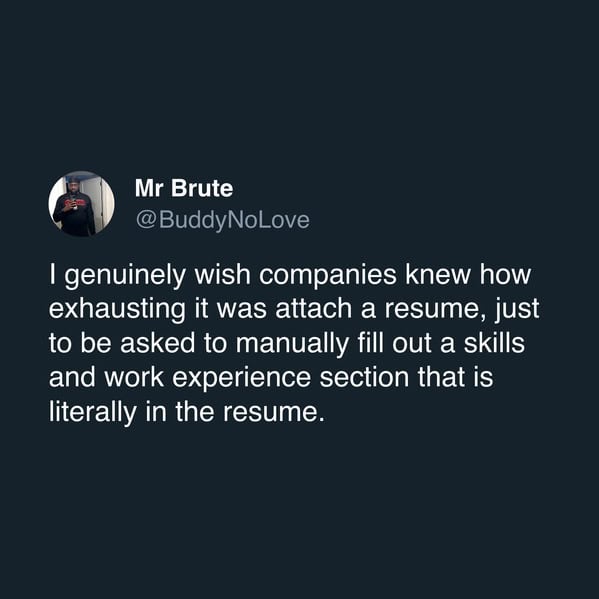This screenshot has height=599, width=599.
Task: Click the word "experience" in the tweet
Action: [241, 379]
